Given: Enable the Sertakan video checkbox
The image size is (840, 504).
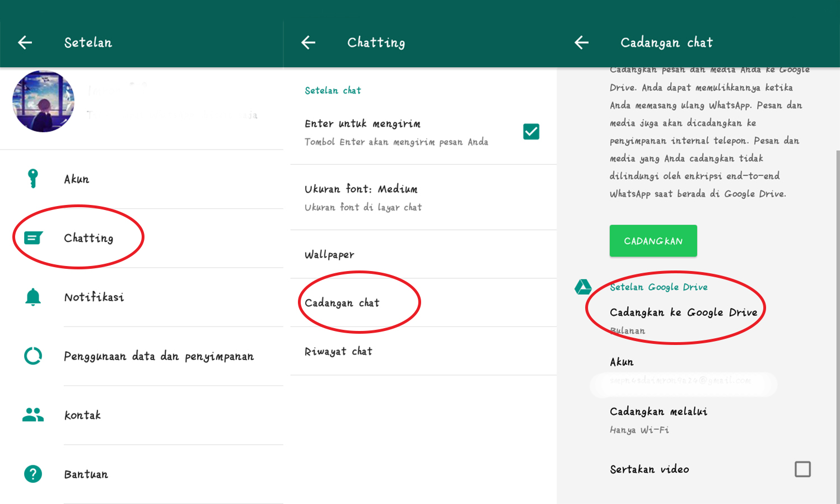Looking at the screenshot, I should [802, 469].
